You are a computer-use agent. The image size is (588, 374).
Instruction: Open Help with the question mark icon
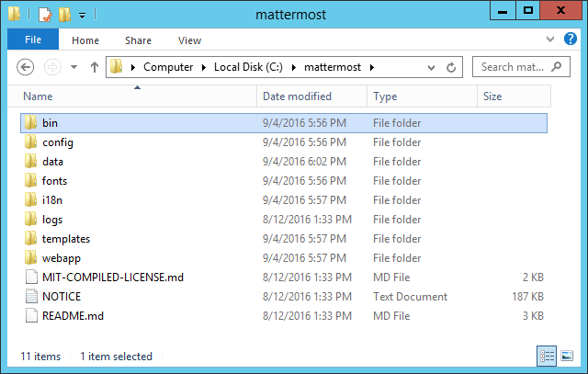coord(571,39)
